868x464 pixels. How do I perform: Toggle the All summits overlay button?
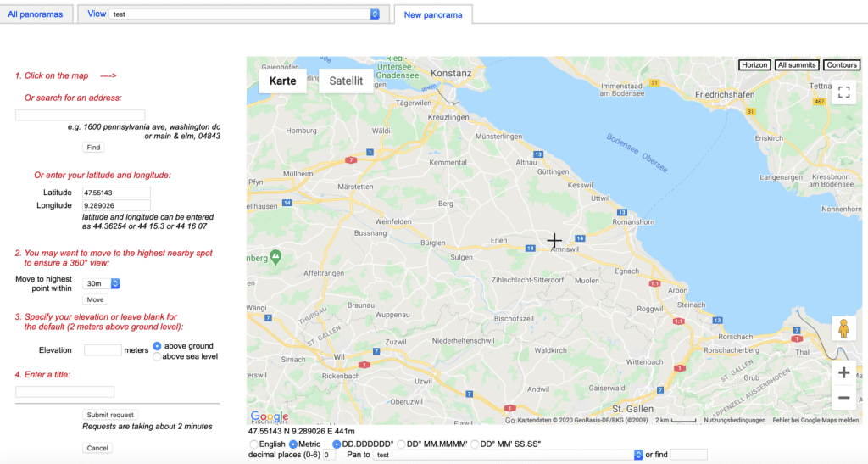click(797, 64)
